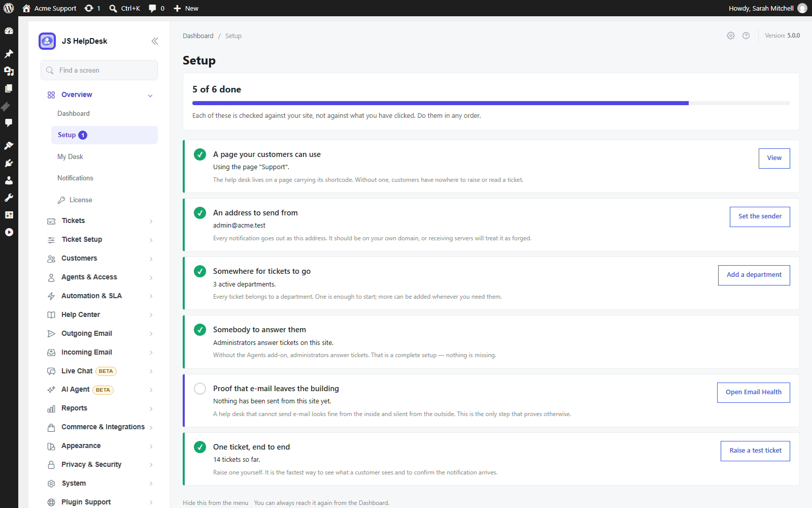Click green check for departments step

(x=200, y=271)
